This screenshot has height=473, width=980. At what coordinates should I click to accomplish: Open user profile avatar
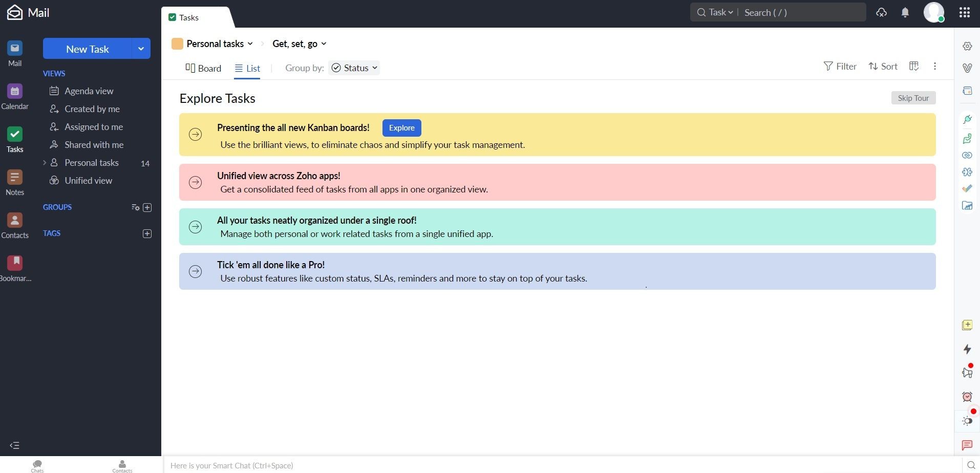coord(934,12)
